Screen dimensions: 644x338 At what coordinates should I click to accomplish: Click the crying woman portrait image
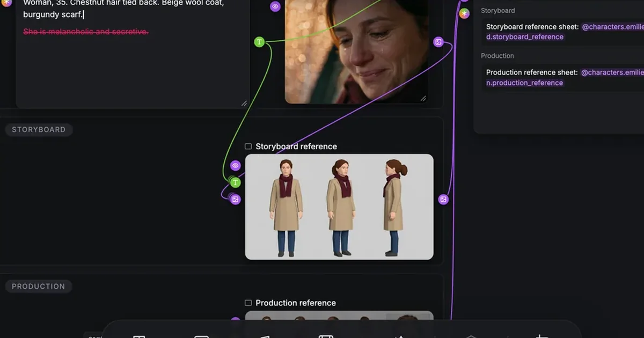coord(356,52)
